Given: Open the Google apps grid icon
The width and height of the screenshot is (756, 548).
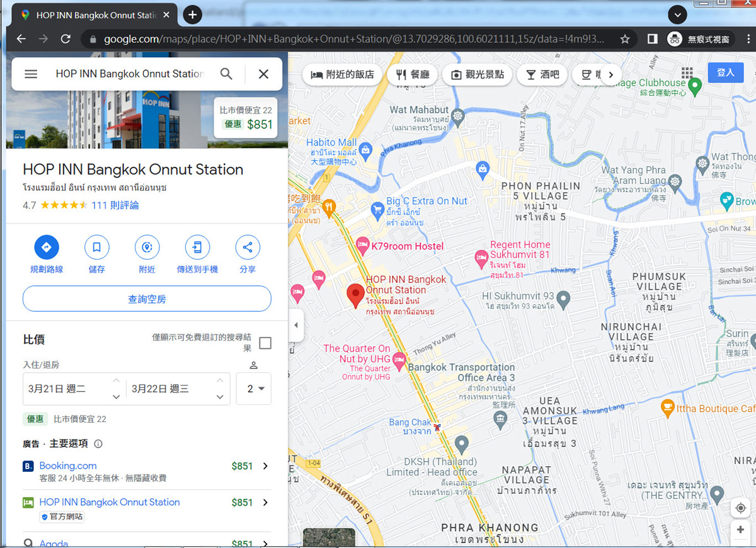Looking at the screenshot, I should [687, 73].
